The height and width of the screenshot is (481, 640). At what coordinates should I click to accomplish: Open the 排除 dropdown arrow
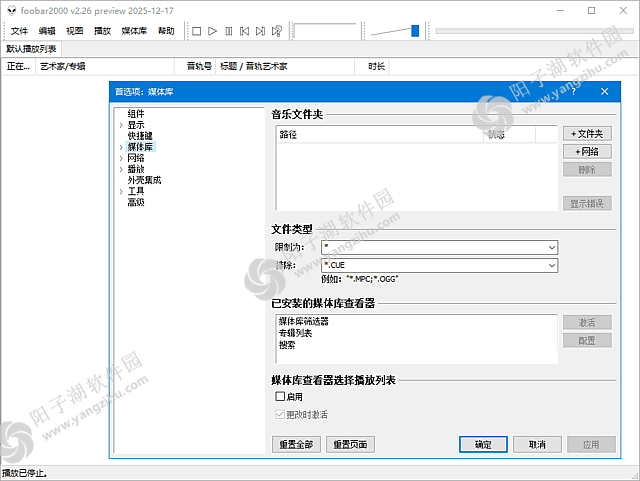tap(552, 265)
